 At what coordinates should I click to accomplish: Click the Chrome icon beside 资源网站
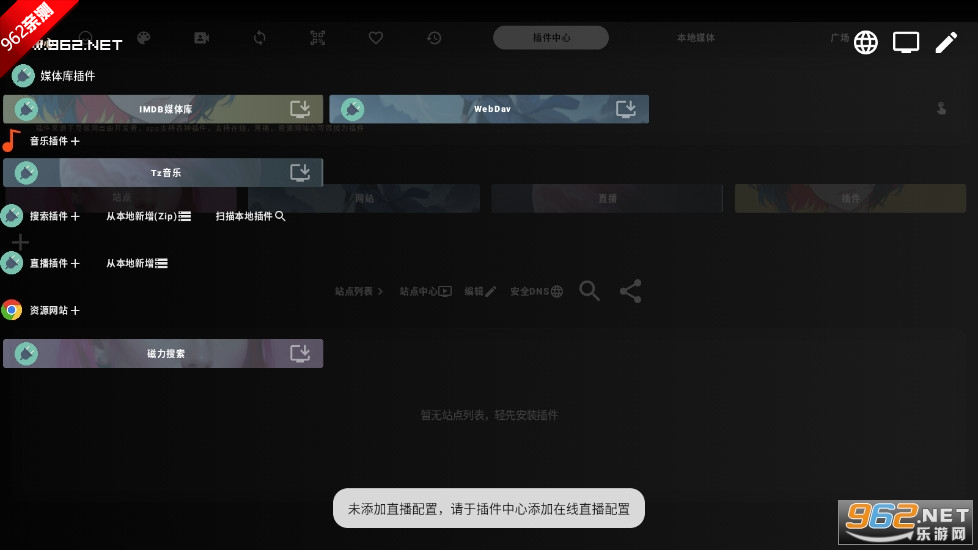(x=12, y=310)
